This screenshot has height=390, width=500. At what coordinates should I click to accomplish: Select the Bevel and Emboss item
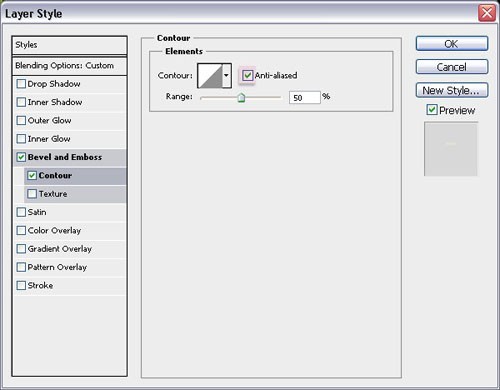click(x=70, y=157)
